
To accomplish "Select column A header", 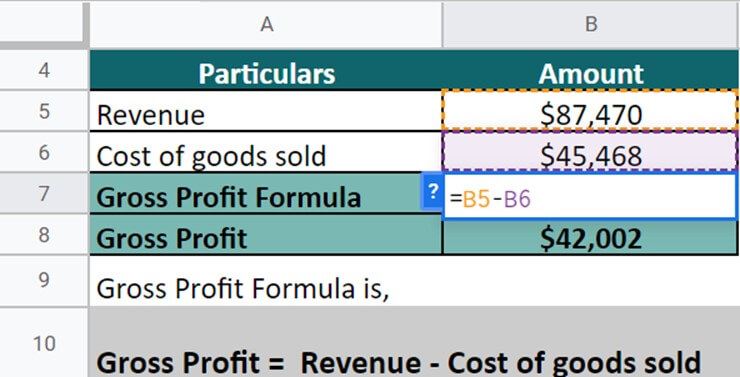I will point(266,24).
